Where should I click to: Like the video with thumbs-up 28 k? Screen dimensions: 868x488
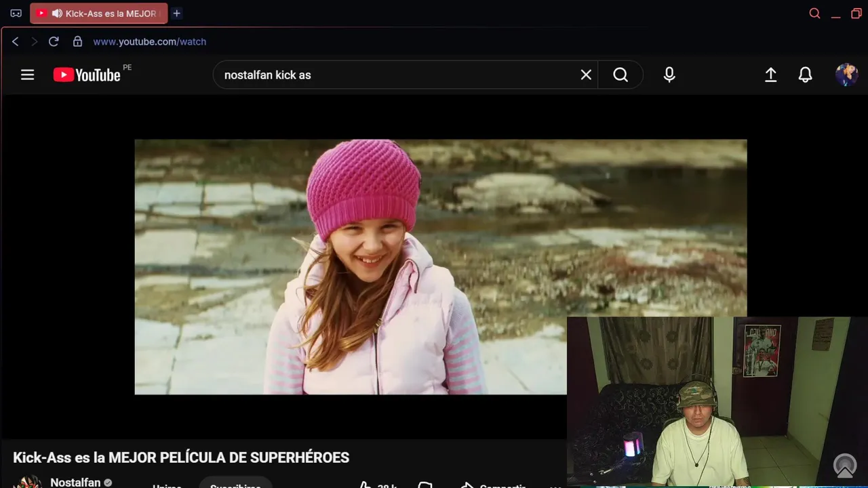coord(378,485)
